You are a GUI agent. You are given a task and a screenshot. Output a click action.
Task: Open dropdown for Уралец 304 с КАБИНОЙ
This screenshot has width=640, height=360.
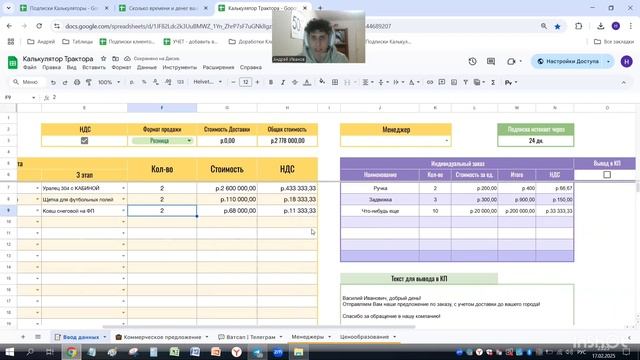(123, 188)
